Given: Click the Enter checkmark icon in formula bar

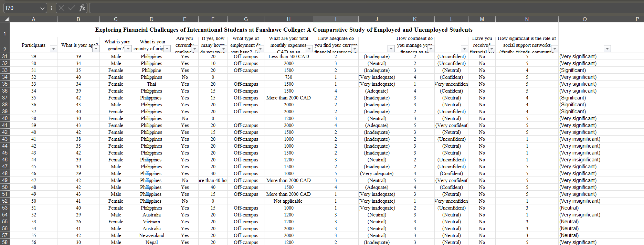Looking at the screenshot, I should pyautogui.click(x=72, y=8).
